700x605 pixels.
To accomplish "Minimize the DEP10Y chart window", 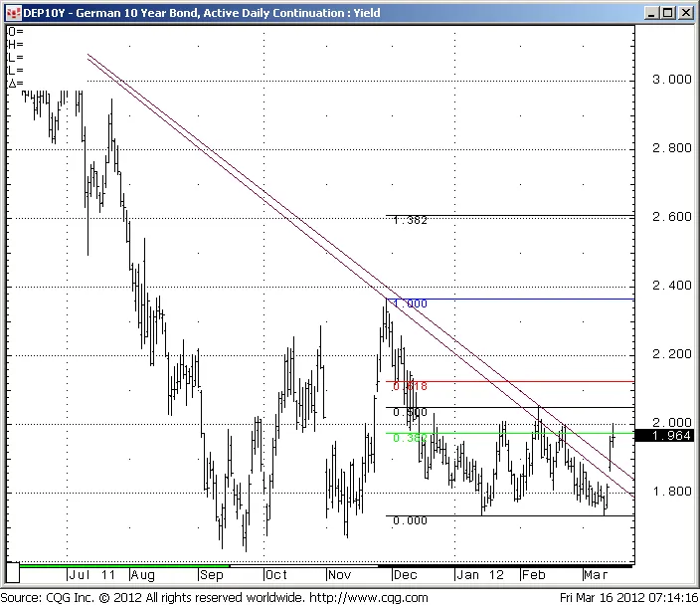I will pos(652,12).
